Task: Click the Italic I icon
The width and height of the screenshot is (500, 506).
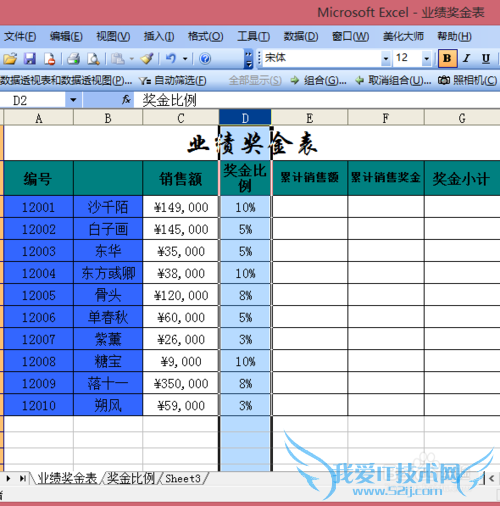Action: pos(466,58)
